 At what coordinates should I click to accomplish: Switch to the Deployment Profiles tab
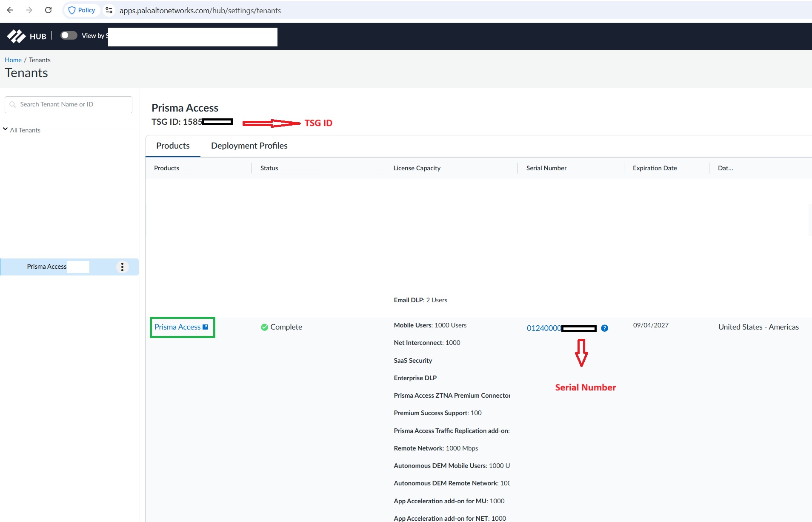[249, 146]
